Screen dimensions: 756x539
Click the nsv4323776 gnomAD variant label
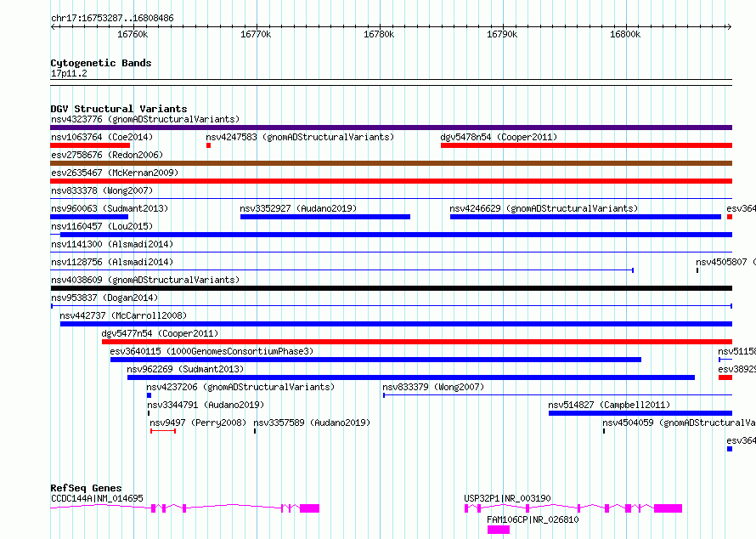coord(145,119)
